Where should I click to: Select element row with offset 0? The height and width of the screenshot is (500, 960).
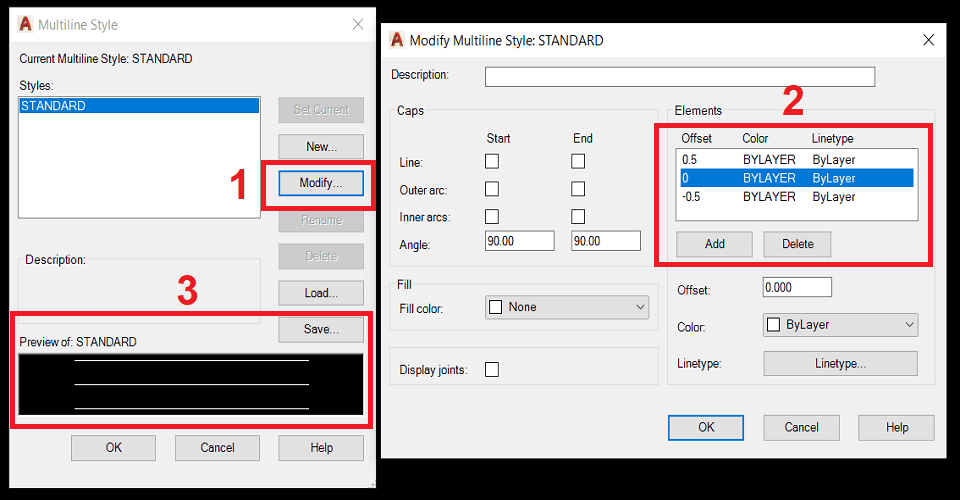click(x=797, y=178)
